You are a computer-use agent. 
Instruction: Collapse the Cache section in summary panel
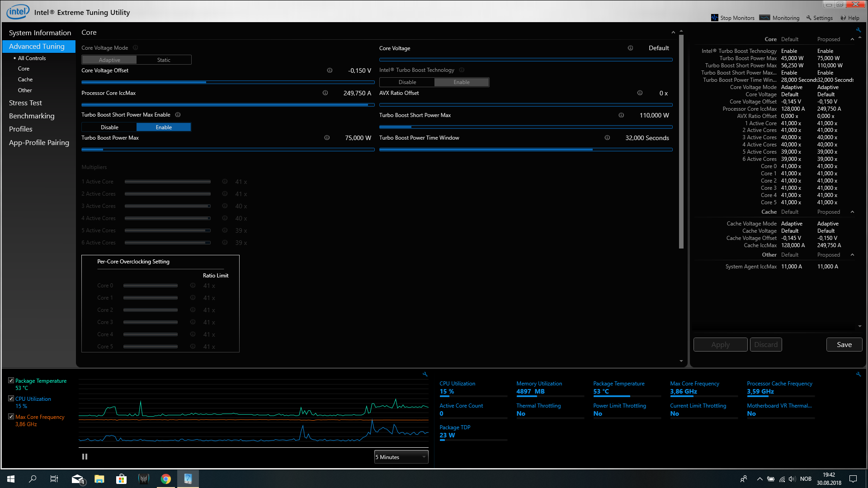[x=852, y=212]
